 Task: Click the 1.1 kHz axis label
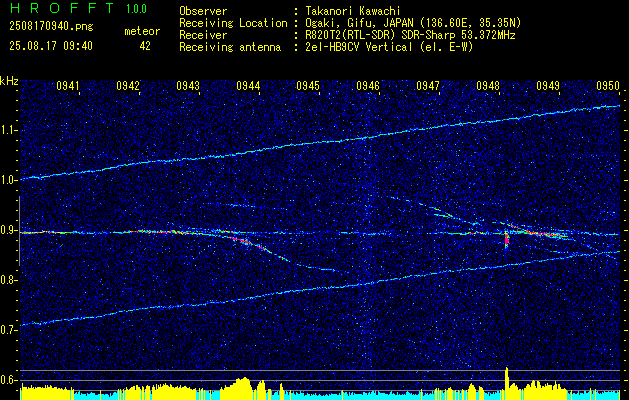[x=9, y=130]
